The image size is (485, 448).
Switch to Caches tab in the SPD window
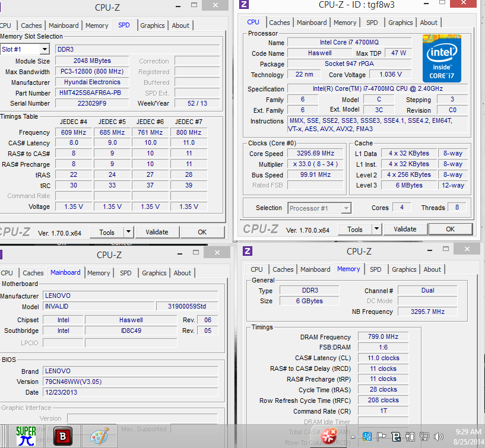(31, 26)
